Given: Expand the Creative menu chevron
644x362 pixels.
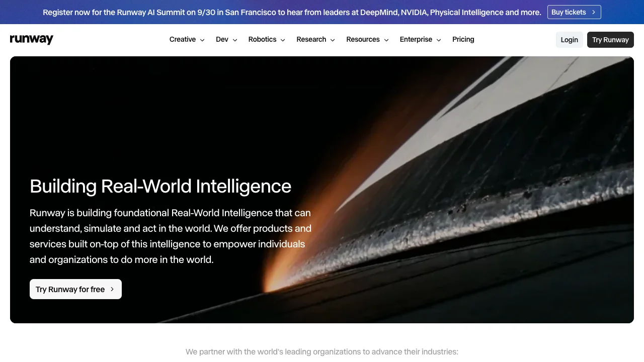Looking at the screenshot, I should pos(202,40).
